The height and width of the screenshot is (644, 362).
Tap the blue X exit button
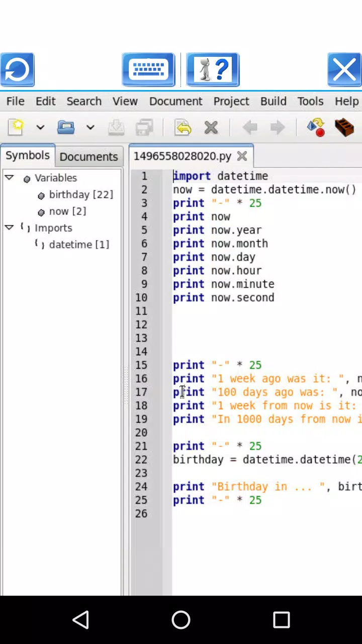[x=344, y=69]
